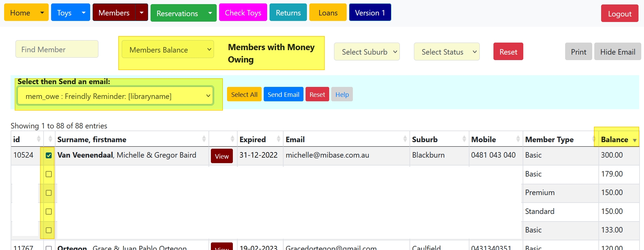Click the Select All button
Screen dimensions: 644x250
(244, 94)
